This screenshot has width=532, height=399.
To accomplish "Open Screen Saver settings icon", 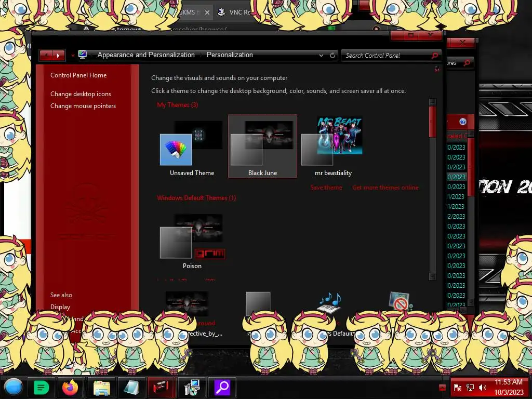I will (400, 302).
